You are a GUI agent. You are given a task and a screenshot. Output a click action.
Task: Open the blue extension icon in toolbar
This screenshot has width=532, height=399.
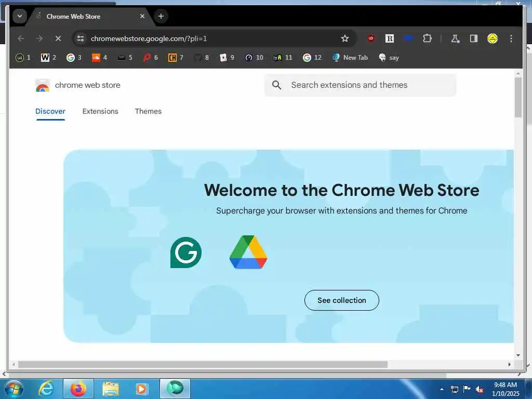[x=408, y=38]
